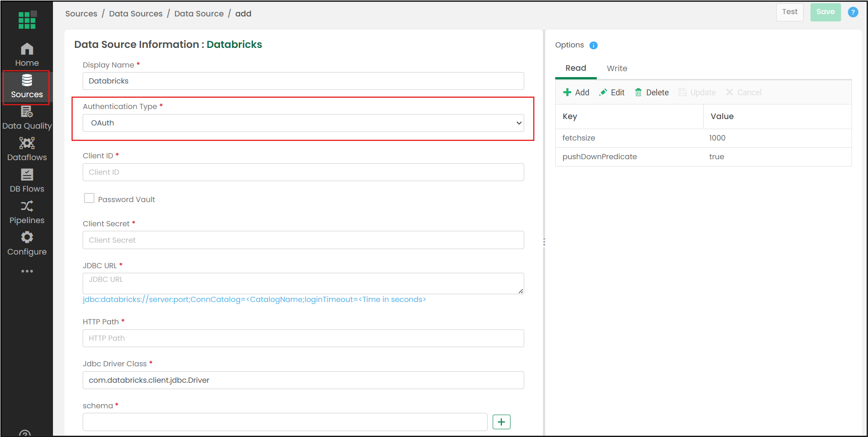Click the Display Name input field
This screenshot has width=868, height=437.
pos(303,81)
